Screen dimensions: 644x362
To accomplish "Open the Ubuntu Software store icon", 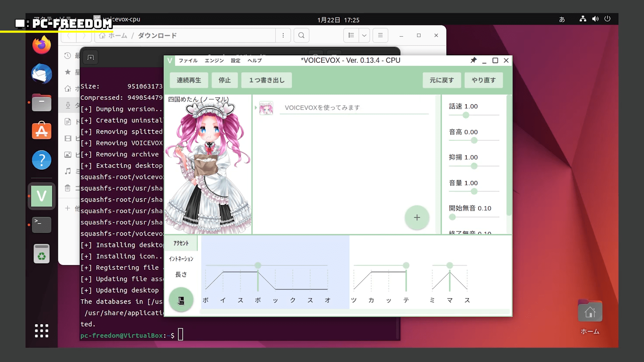I will (x=42, y=131).
